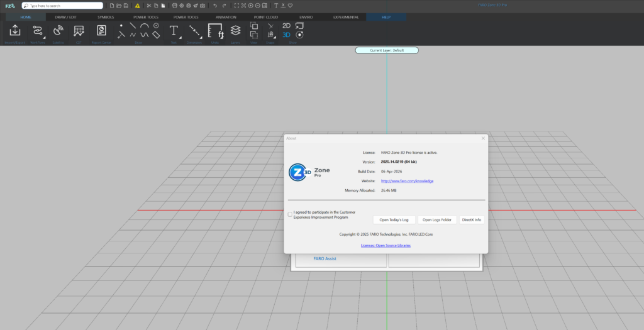644x330 pixels.
Task: Open the faro.com/knowledge website link
Action: point(407,181)
